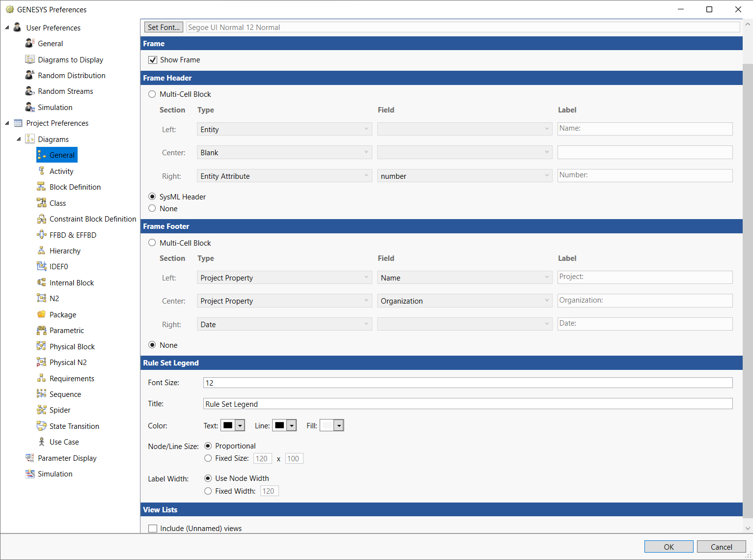Image resolution: width=753 pixels, height=560 pixels.
Task: Click the State Transition icon
Action: click(x=42, y=426)
